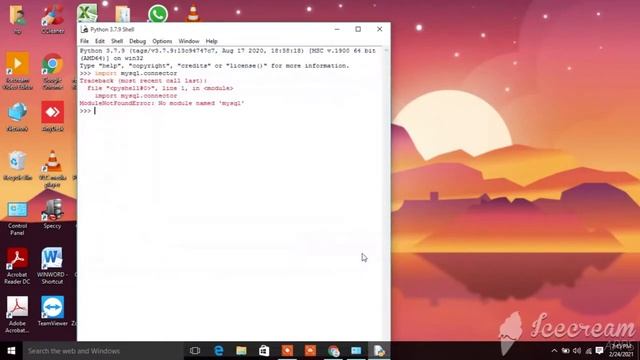Open the Windows Start menu
640x360 pixels.
[x=11, y=351]
